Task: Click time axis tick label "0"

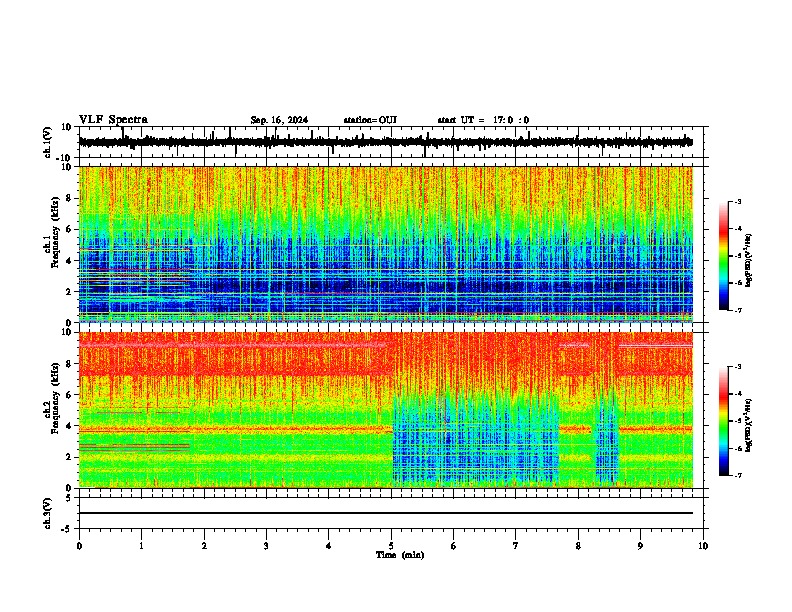Action: (x=79, y=546)
